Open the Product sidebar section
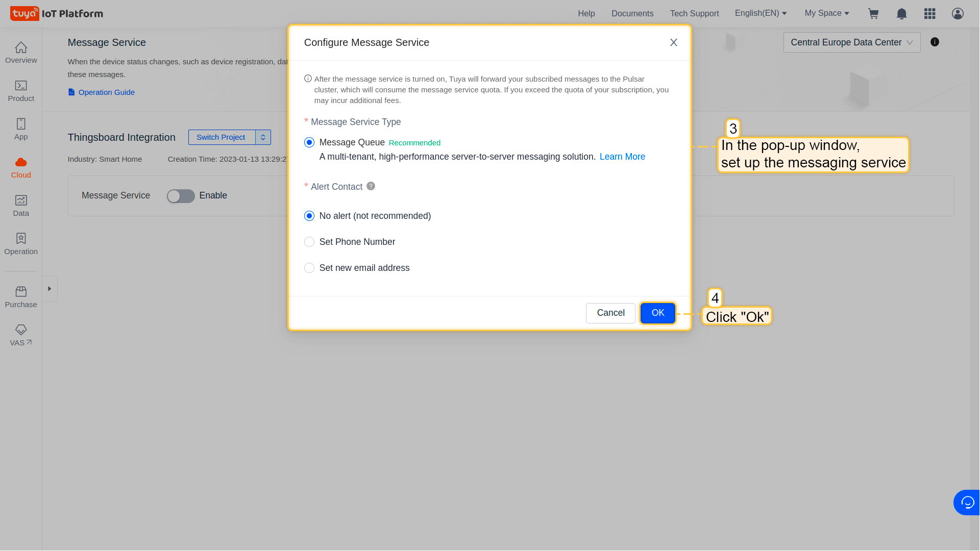This screenshot has height=551, width=980. 21,91
